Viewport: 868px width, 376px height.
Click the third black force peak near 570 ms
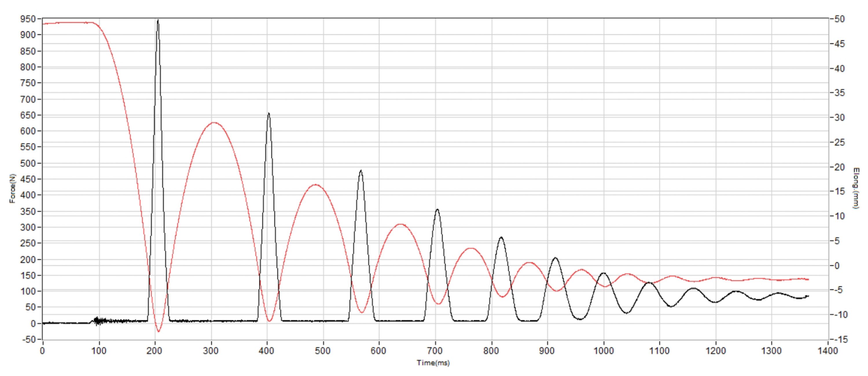point(361,171)
